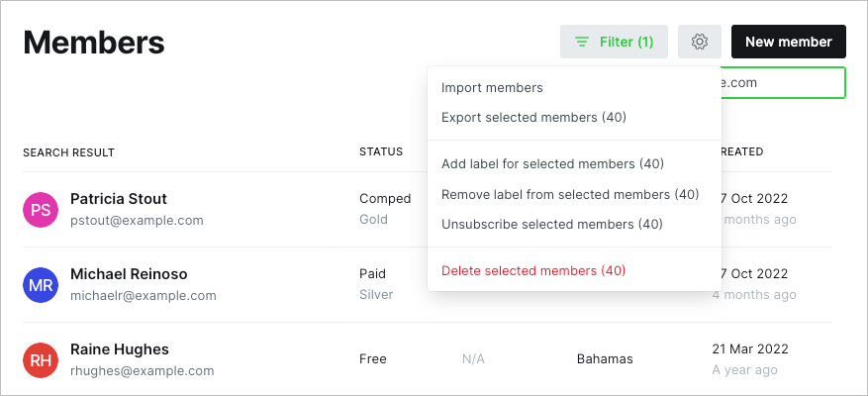Click the filter lines icon

coord(582,42)
